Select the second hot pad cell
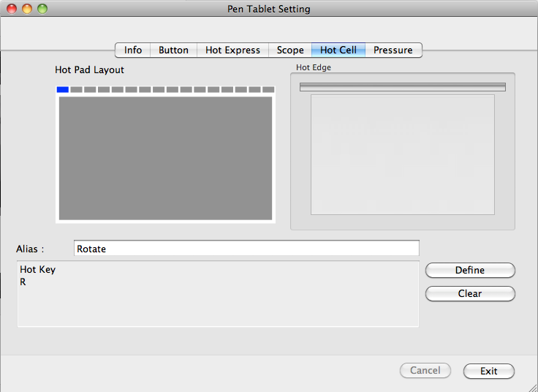 point(77,90)
